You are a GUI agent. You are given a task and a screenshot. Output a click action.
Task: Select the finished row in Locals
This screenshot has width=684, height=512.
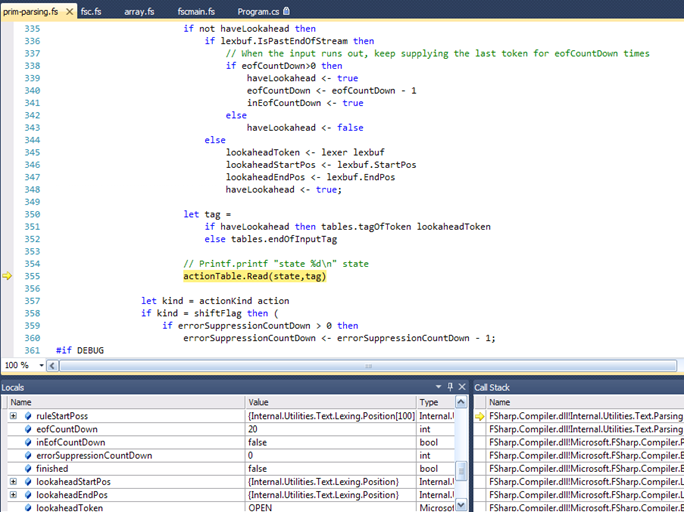click(x=231, y=468)
